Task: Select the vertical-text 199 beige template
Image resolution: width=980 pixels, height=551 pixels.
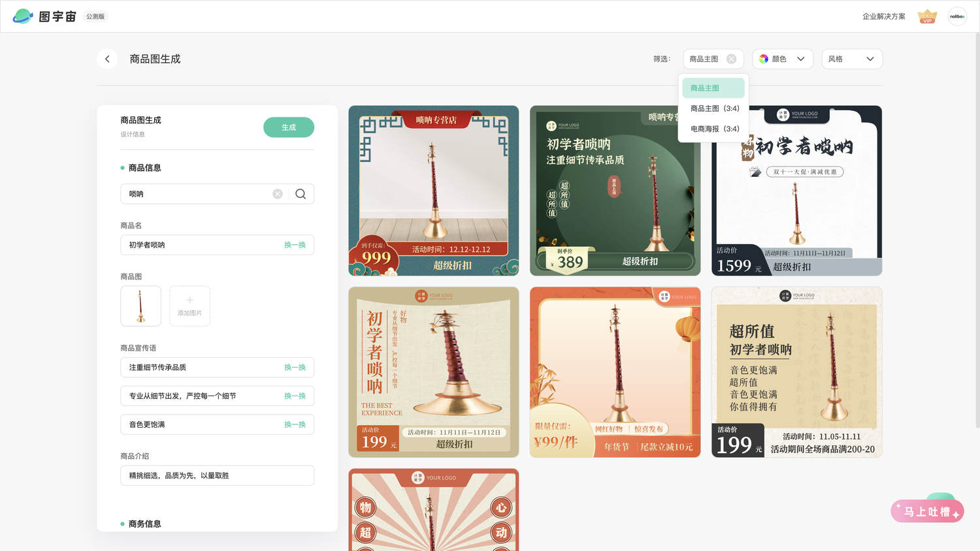Action: click(x=434, y=372)
